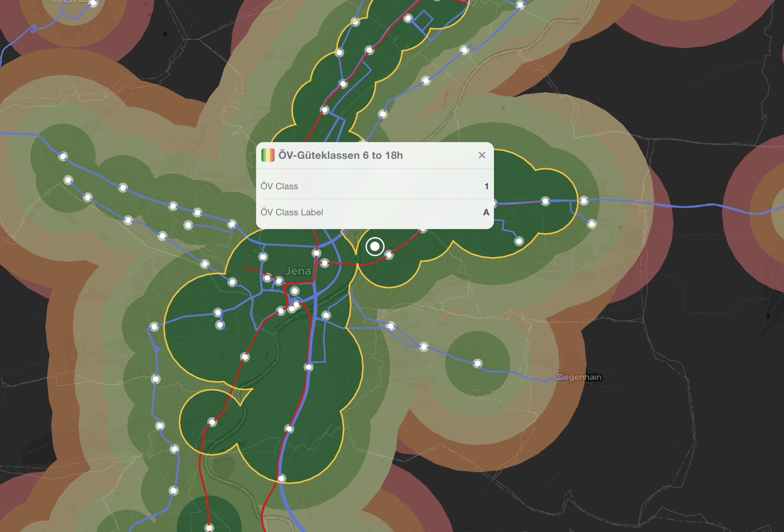Screen dimensions: 784x532
Task: Click the Ziegenhain place label
Action: [x=579, y=377]
